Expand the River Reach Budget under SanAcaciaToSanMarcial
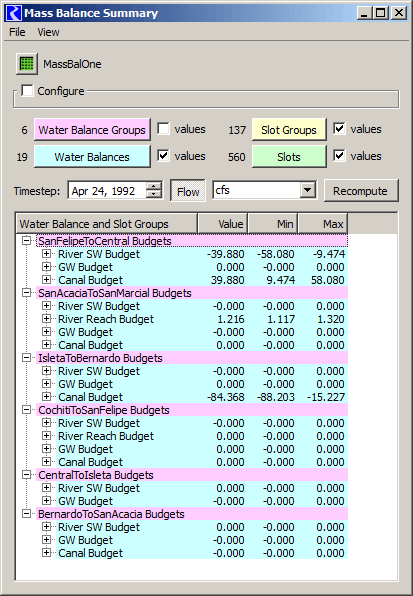413x596 pixels. click(x=46, y=319)
